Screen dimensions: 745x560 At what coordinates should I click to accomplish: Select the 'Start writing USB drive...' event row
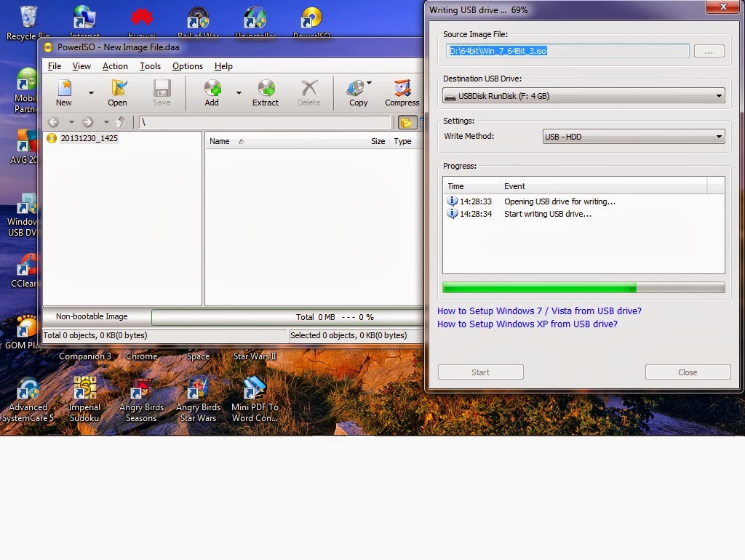pos(583,214)
